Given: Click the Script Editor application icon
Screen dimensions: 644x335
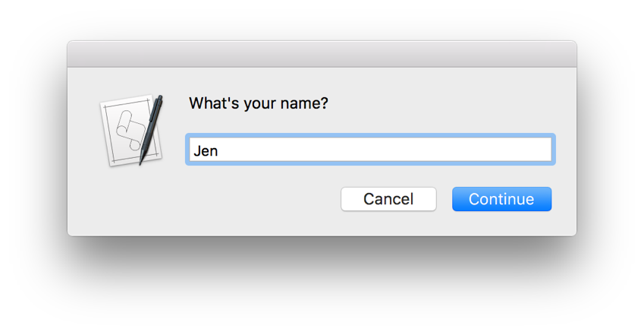Looking at the screenshot, I should click(131, 131).
